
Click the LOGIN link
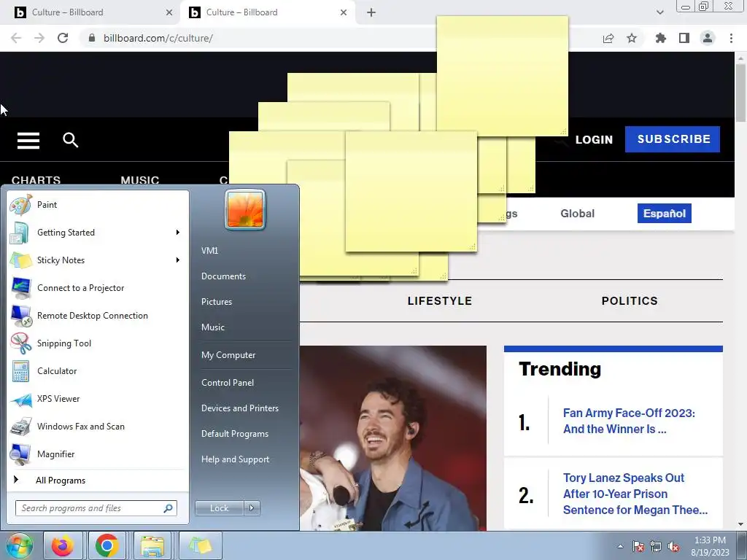click(594, 139)
